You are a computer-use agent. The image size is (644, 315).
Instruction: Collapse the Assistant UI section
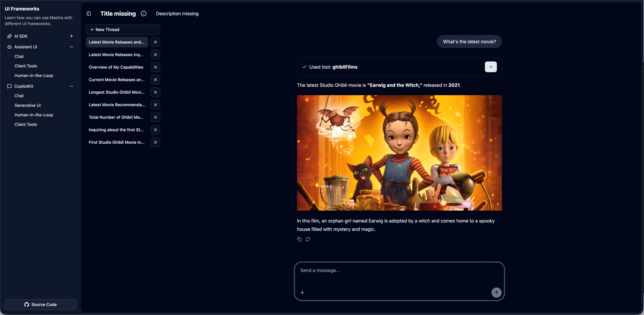click(71, 47)
